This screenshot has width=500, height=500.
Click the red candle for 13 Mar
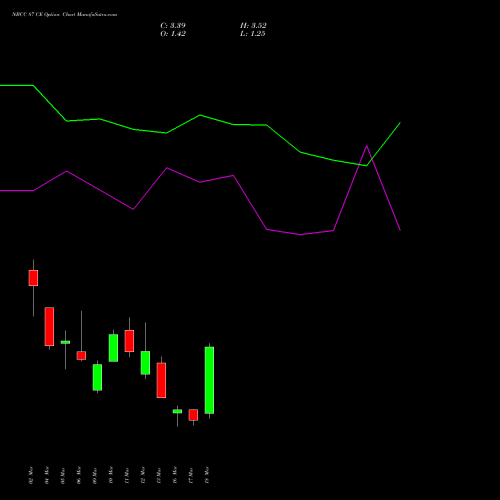pos(161,380)
